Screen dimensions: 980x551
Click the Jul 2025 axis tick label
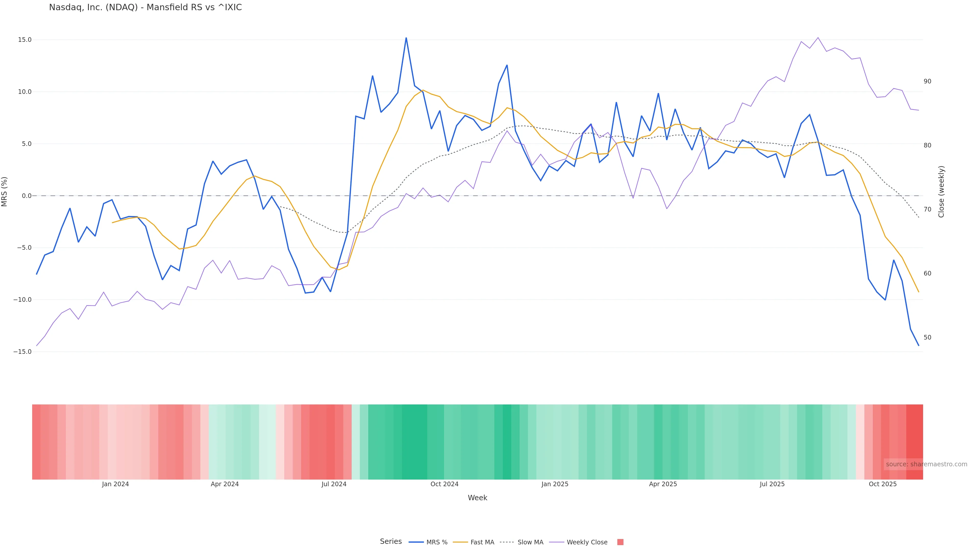pos(772,484)
